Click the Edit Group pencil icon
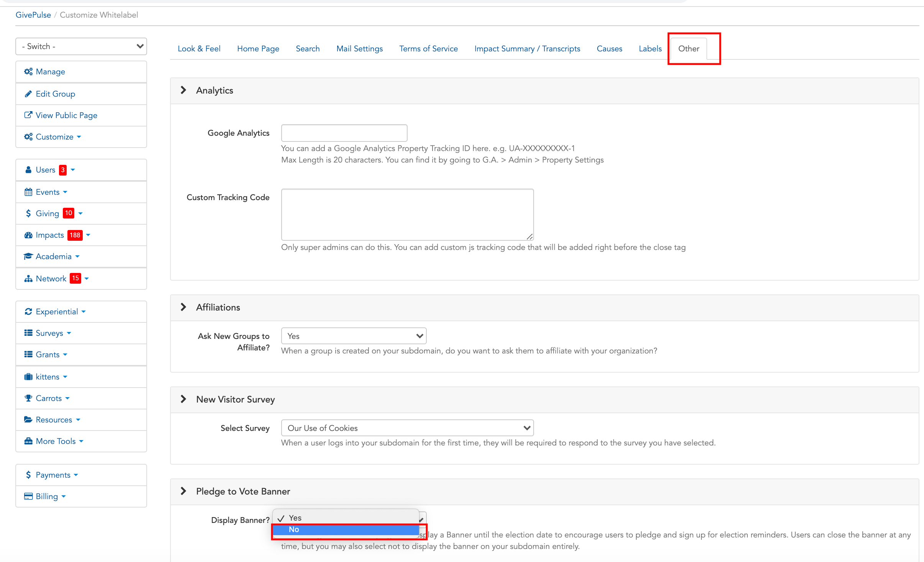Screen dimensions: 924x562 [28, 94]
